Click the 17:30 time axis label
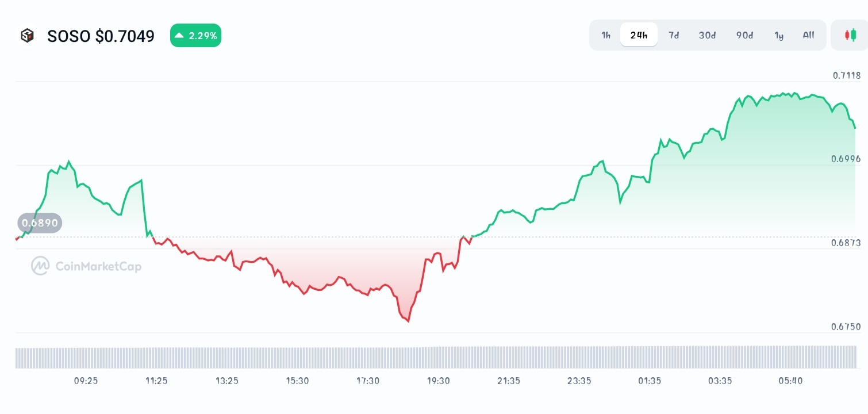 [x=368, y=381]
